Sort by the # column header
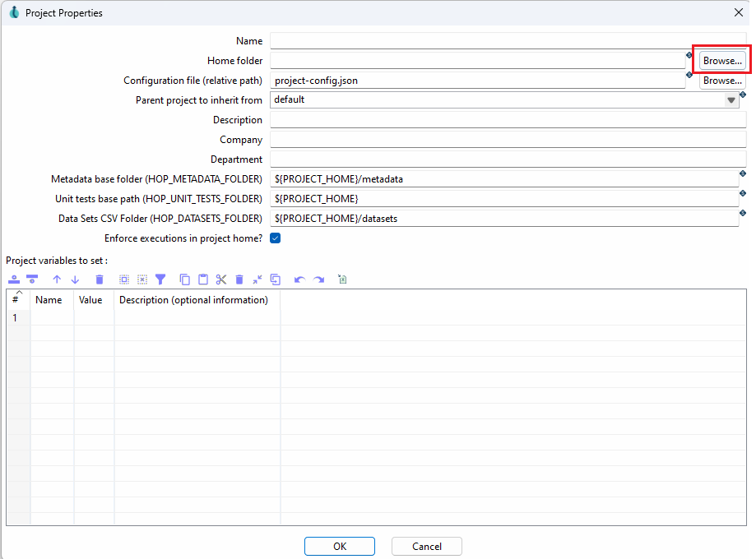Screen dimensions: 756x559 [18, 300]
